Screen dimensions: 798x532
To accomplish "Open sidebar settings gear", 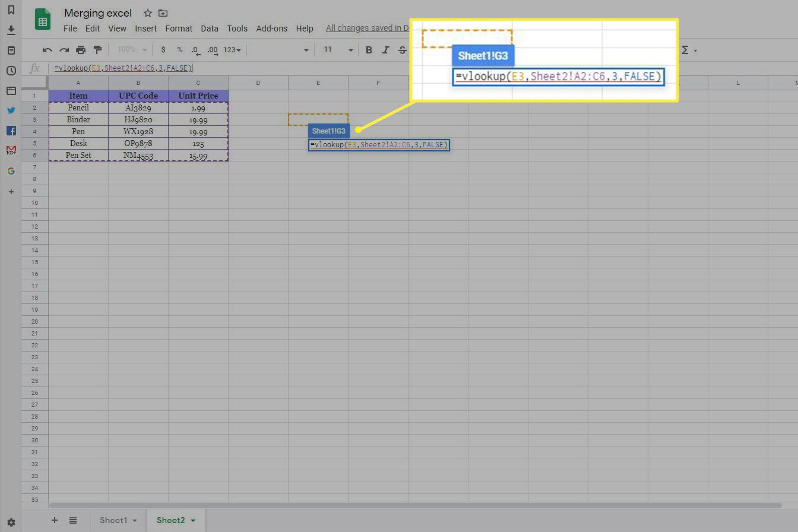I will pos(11,522).
